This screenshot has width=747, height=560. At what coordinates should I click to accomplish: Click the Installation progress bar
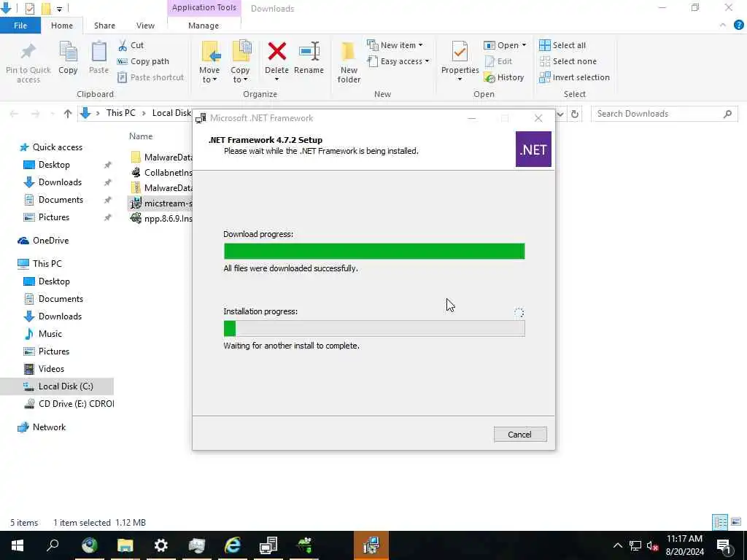click(x=374, y=328)
